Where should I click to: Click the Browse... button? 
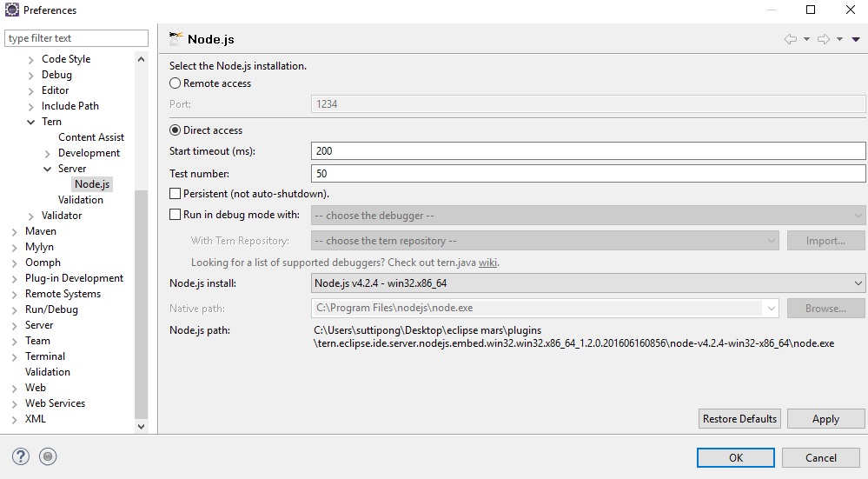825,308
